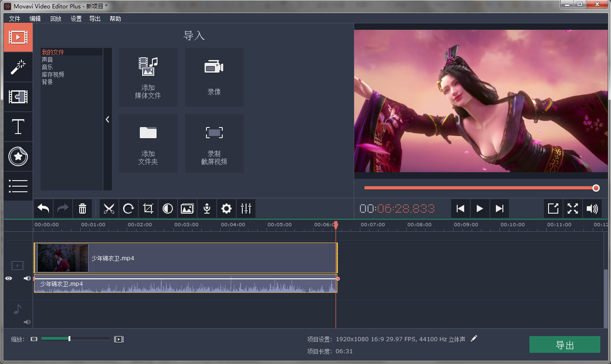This screenshot has height=364, width=611.
Task: Skip to next frame
Action: tap(500, 209)
